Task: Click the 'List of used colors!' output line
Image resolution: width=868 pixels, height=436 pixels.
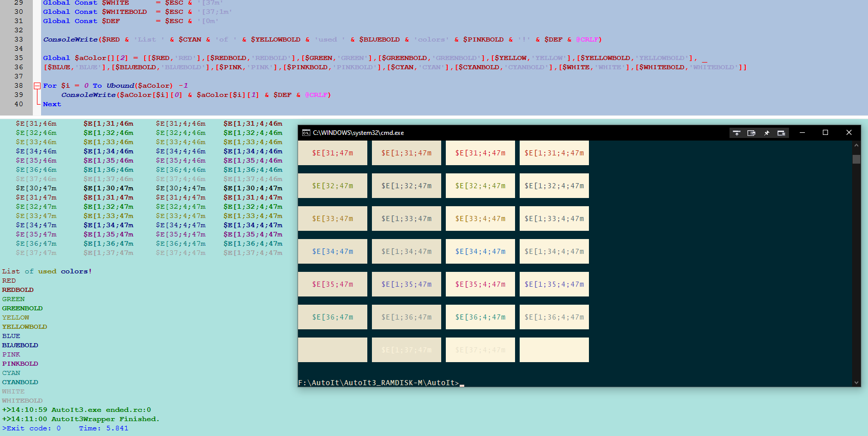Action: tap(47, 271)
